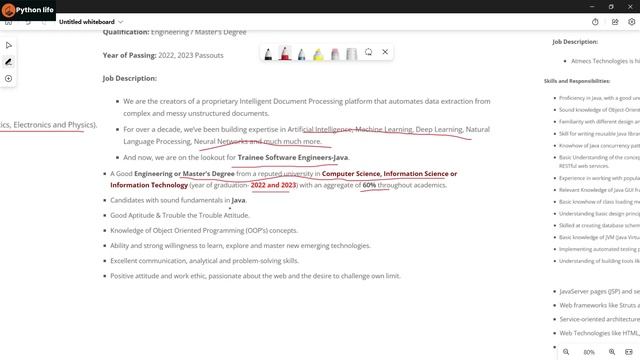Click 'Skilled at creating database' bullet
Viewport: 640px width, 360px height.
(599, 225)
